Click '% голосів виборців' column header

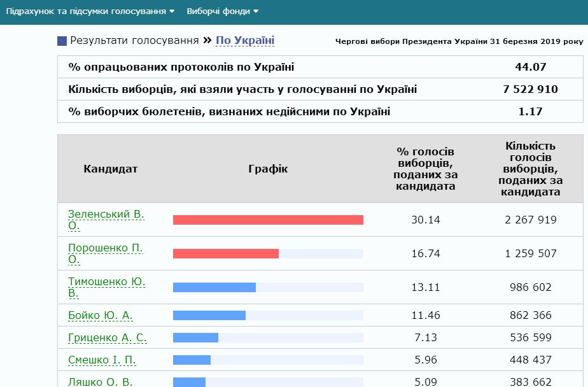(426, 169)
